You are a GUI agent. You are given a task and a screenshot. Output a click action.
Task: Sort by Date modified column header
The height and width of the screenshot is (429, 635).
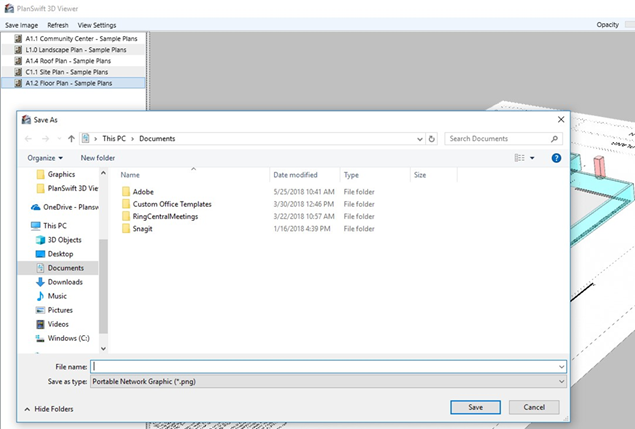coord(295,175)
